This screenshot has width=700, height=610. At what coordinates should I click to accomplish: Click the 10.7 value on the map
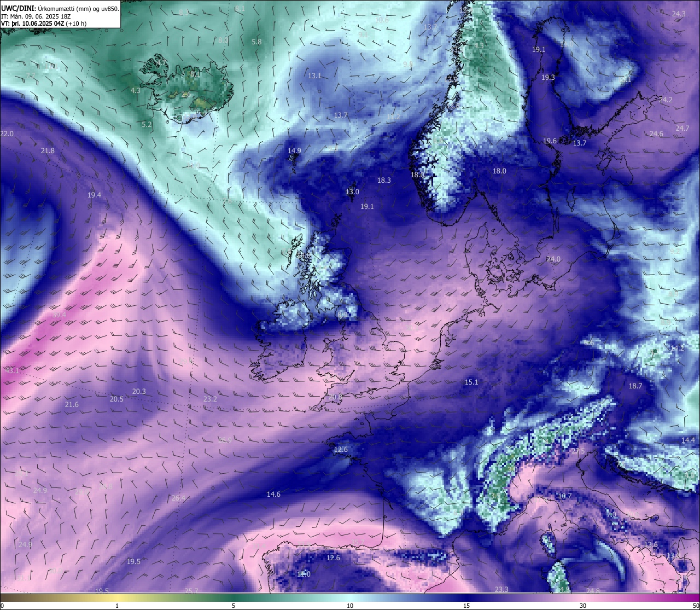564,496
